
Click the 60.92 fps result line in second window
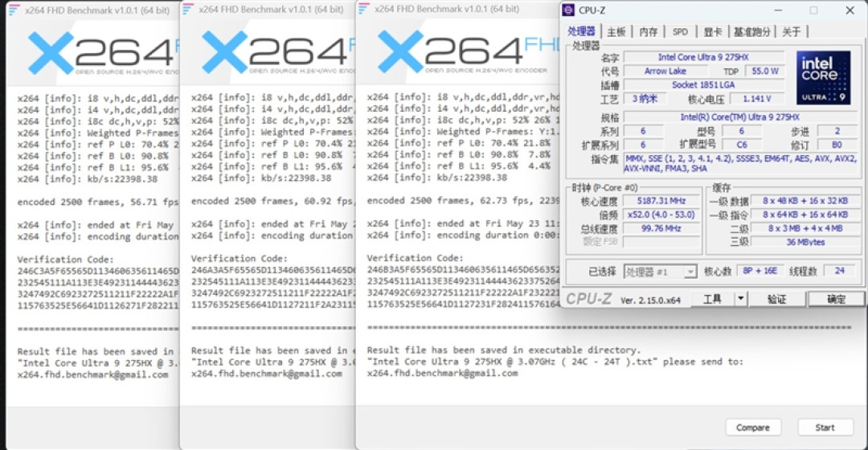(272, 201)
